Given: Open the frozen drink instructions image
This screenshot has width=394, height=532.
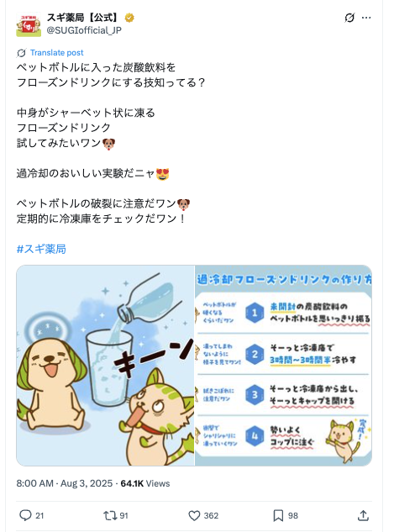Looking at the screenshot, I should tap(283, 366).
